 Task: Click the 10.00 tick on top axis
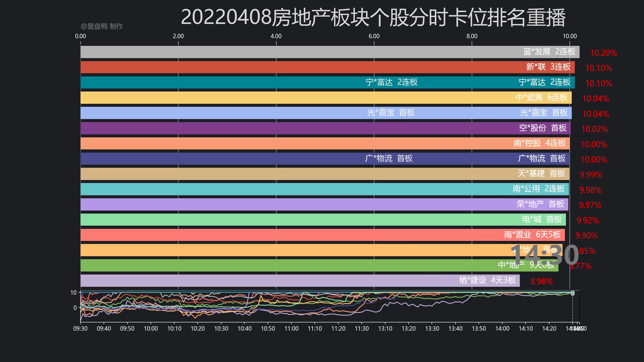click(x=570, y=36)
